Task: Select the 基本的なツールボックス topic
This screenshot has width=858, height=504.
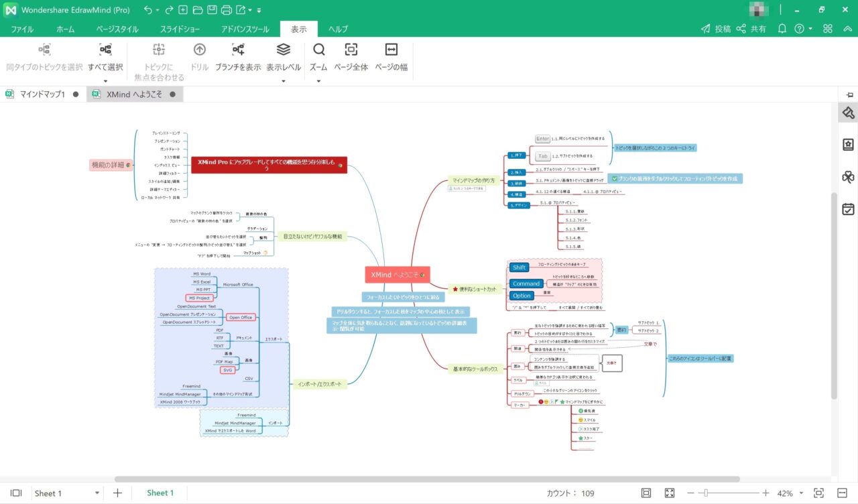Action: (x=475, y=368)
